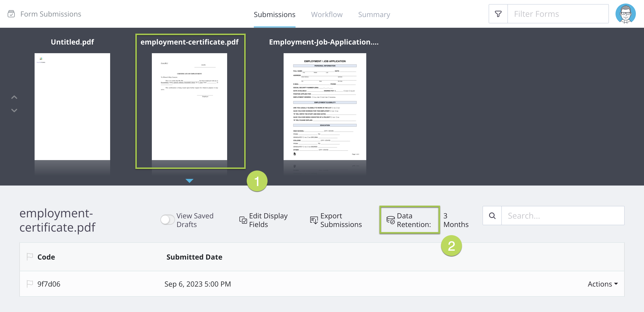Screen dimensions: 644x312
Task: Click the down chevron beside form thumbnails
Action: (14, 110)
